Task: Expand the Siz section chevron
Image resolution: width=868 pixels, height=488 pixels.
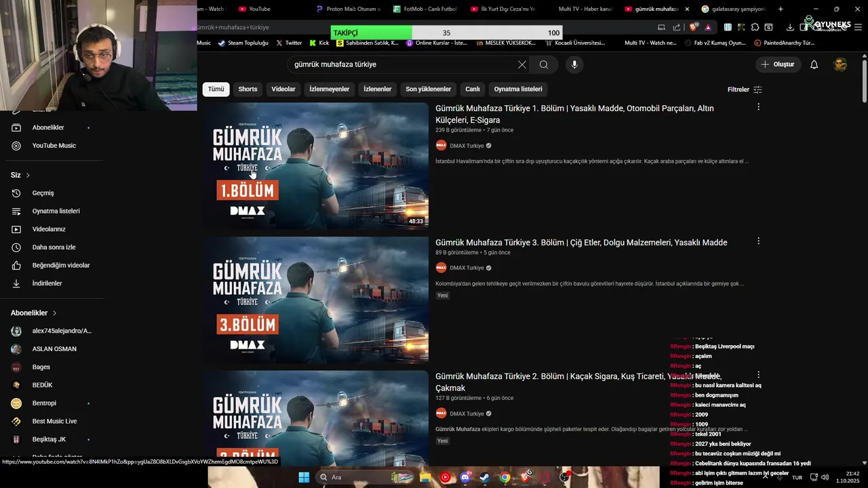Action: [x=28, y=176]
